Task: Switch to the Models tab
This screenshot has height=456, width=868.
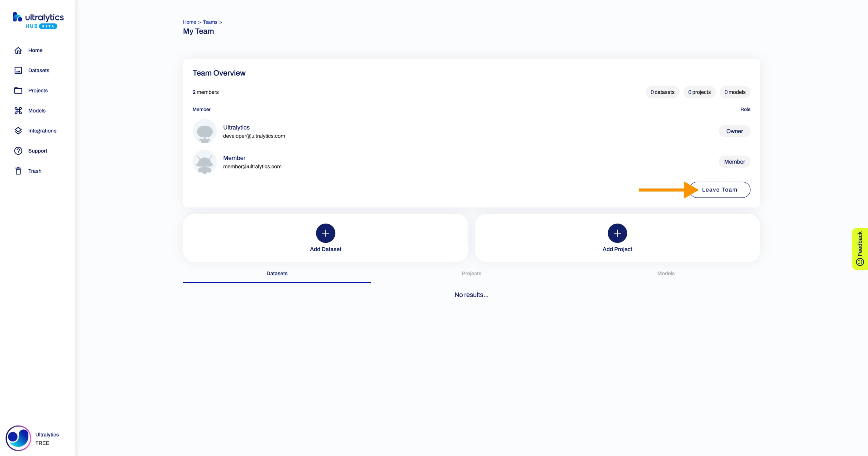Action: [x=666, y=273]
